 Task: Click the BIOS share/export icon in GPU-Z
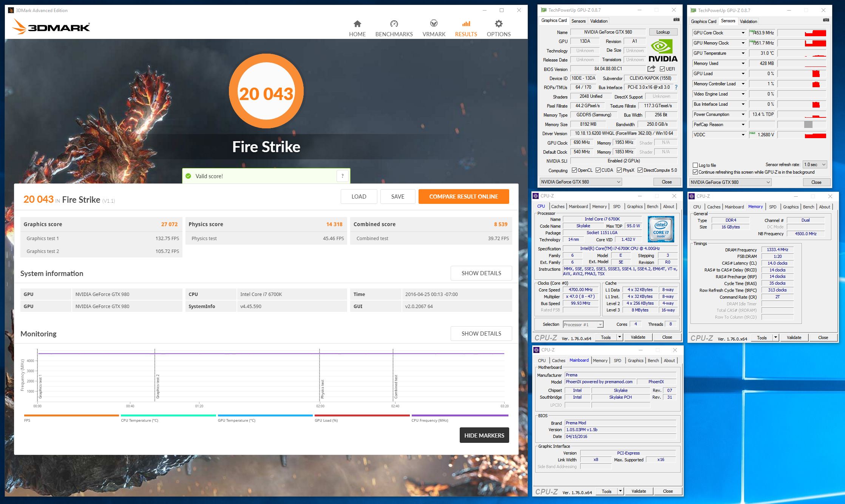pos(651,69)
